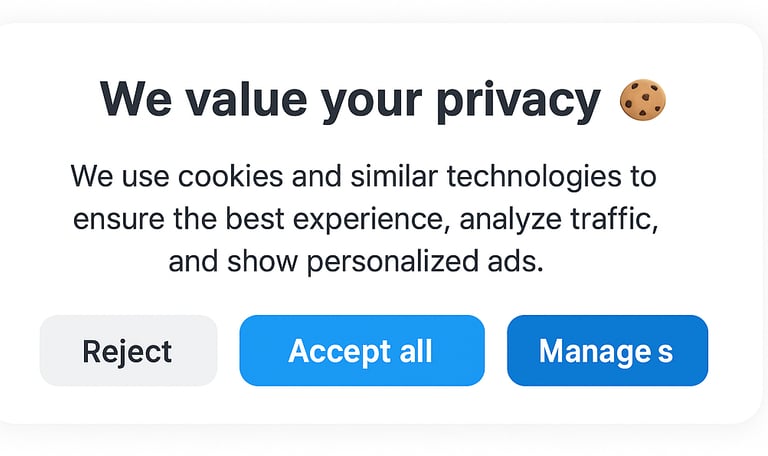This screenshot has width=768, height=456.
Task: Click blank card area below the Reject button
Action: tap(128, 405)
